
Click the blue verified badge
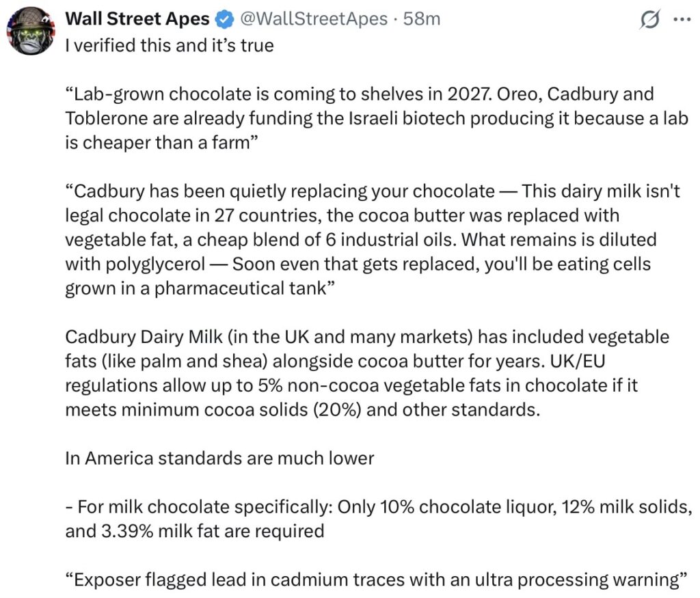pyautogui.click(x=224, y=20)
